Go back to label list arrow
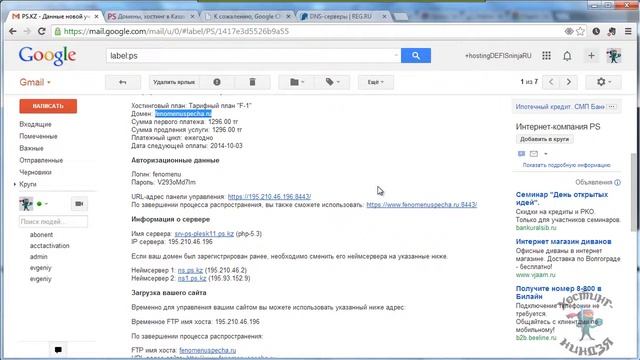Viewport: 640px width, 360px height. (x=122, y=82)
